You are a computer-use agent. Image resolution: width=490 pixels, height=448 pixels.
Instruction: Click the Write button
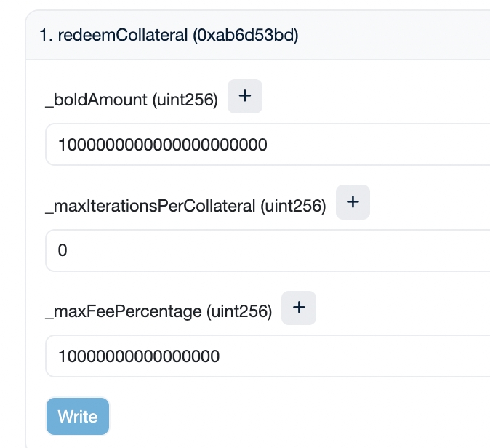[x=78, y=416]
